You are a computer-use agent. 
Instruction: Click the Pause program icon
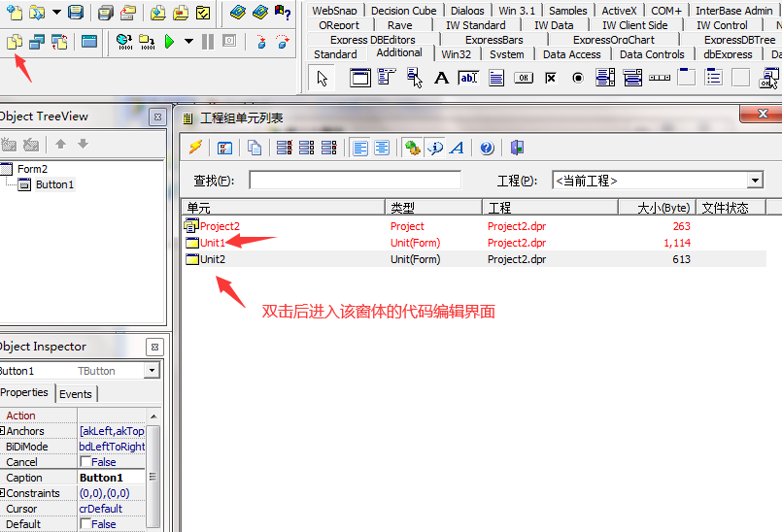tap(208, 42)
